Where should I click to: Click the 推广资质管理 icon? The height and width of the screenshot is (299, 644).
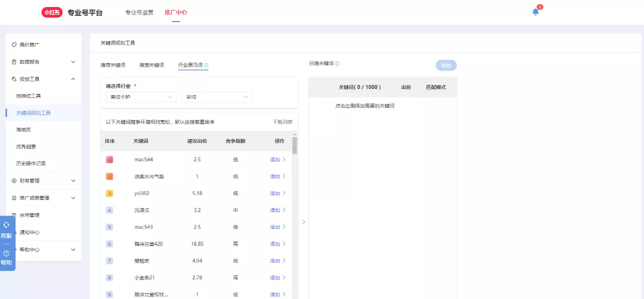tap(14, 198)
